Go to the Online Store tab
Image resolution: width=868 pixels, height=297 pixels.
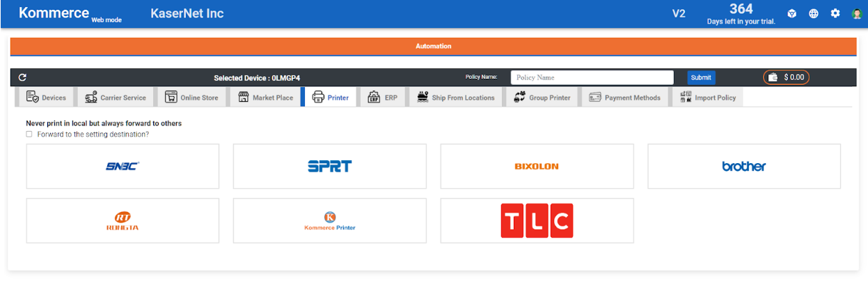tap(191, 98)
